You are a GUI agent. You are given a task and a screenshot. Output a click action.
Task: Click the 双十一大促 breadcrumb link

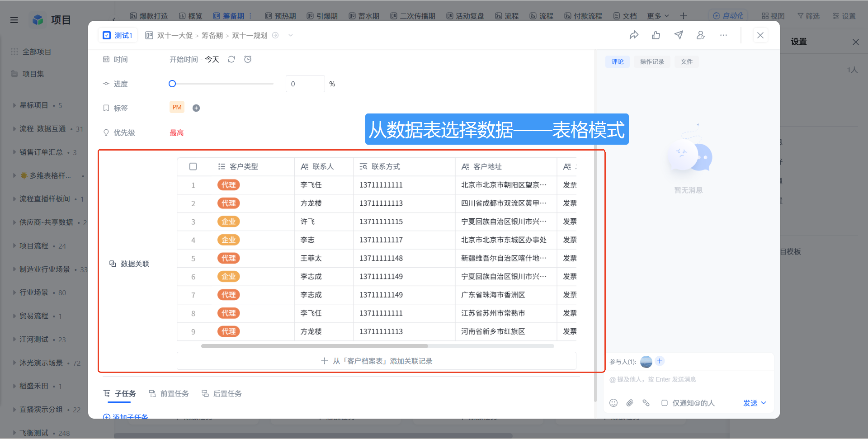tap(175, 35)
